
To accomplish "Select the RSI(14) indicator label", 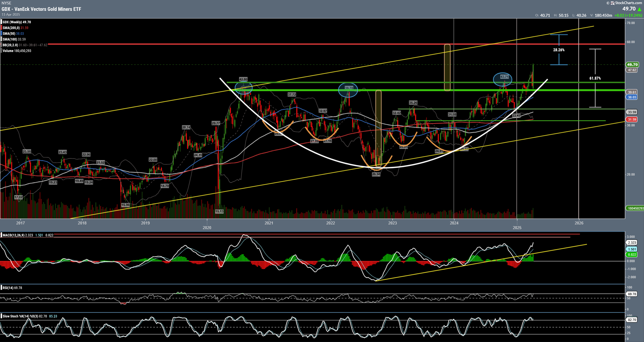I will pos(8,288).
